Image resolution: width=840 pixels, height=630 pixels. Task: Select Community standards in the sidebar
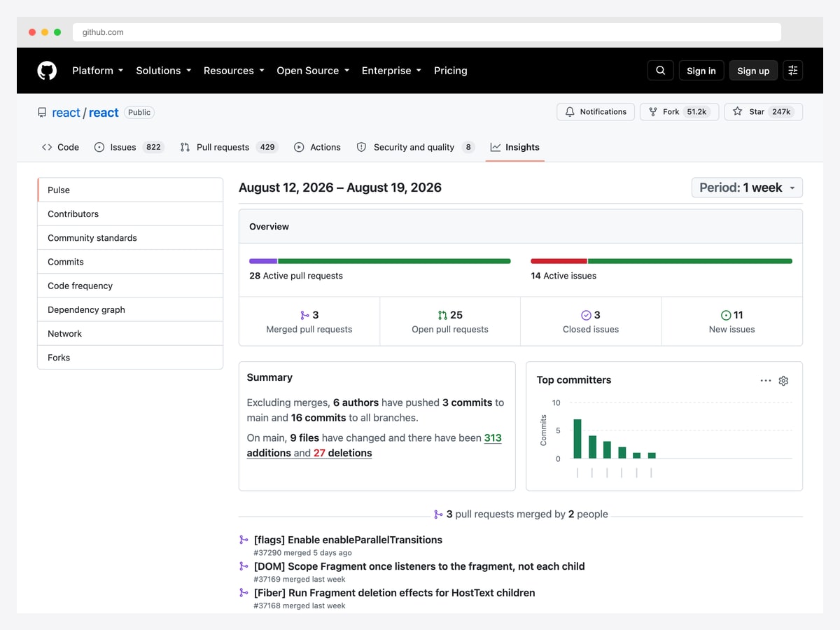point(130,238)
